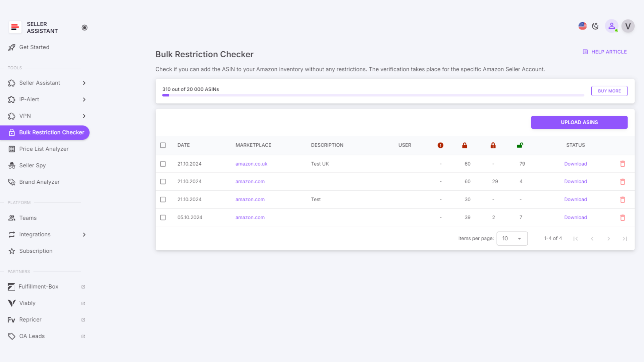The image size is (644, 362).
Task: Go to Bulk Restriction Checker in the sidebar
Action: [x=51, y=132]
